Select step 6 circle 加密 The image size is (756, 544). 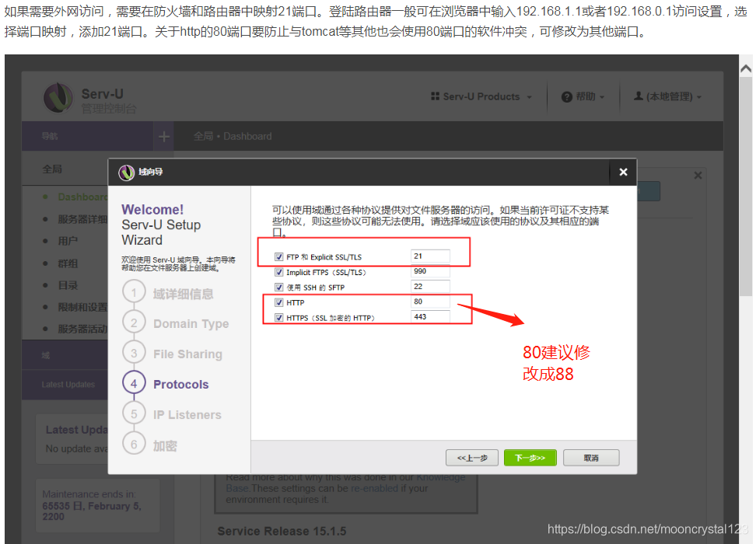click(x=134, y=445)
